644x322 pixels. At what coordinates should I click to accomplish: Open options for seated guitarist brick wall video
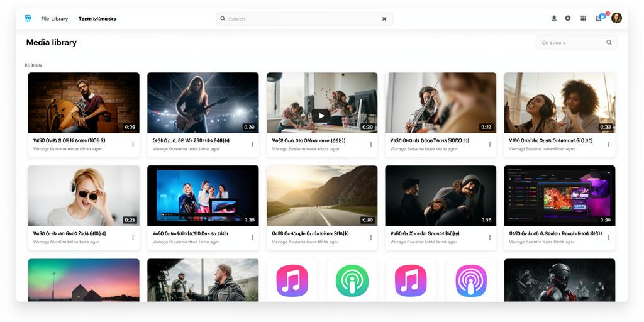click(x=133, y=144)
